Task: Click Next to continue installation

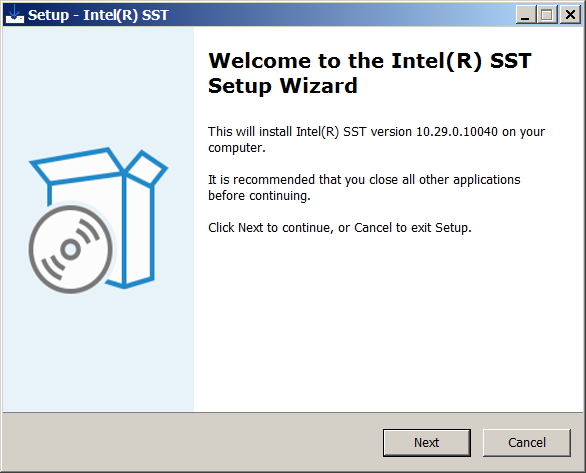Action: pos(426,442)
